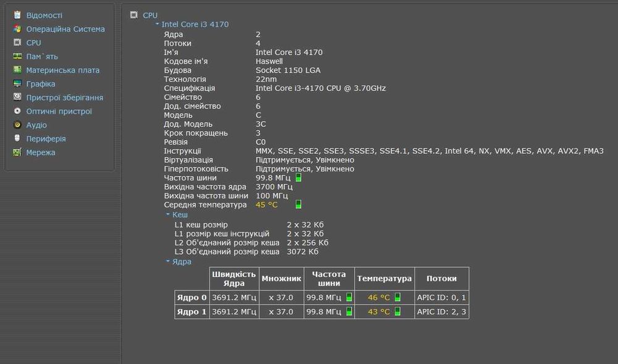Screen dimensions: 618x364
Task: Open the Пристрої зберігання section
Action: pos(65,98)
